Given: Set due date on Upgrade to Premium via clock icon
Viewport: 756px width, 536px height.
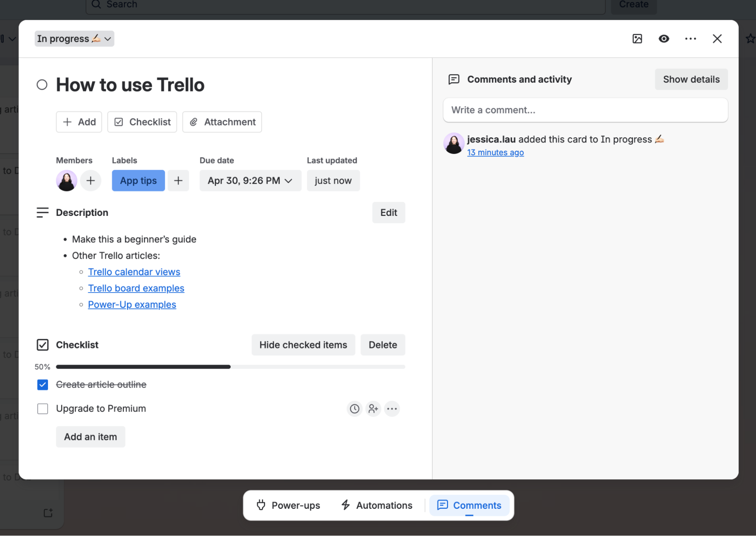Looking at the screenshot, I should (x=354, y=409).
